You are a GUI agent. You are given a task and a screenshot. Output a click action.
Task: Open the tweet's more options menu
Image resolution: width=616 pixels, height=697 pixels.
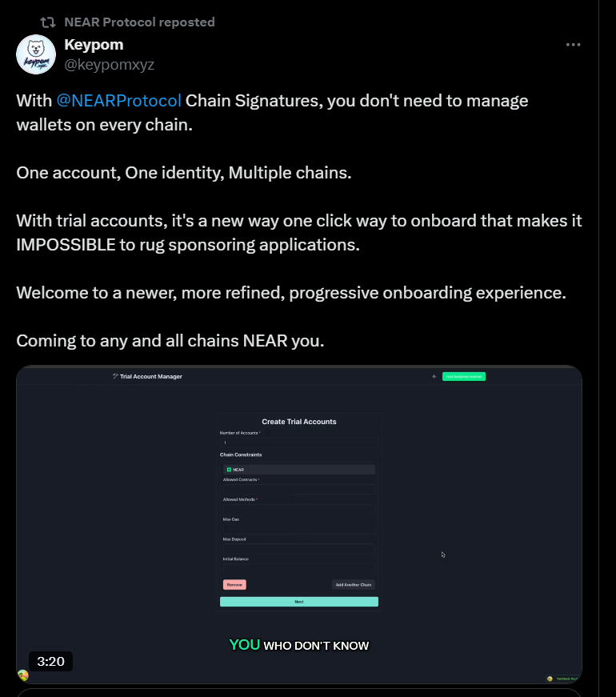573,45
